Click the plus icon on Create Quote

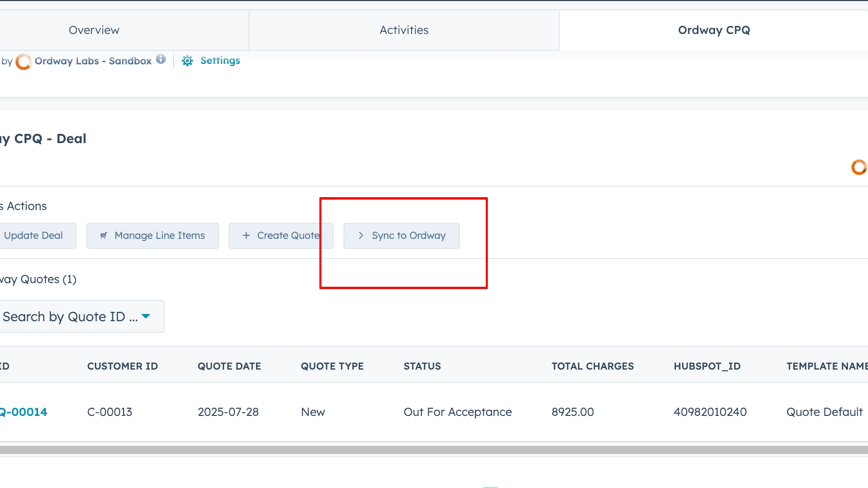(246, 236)
